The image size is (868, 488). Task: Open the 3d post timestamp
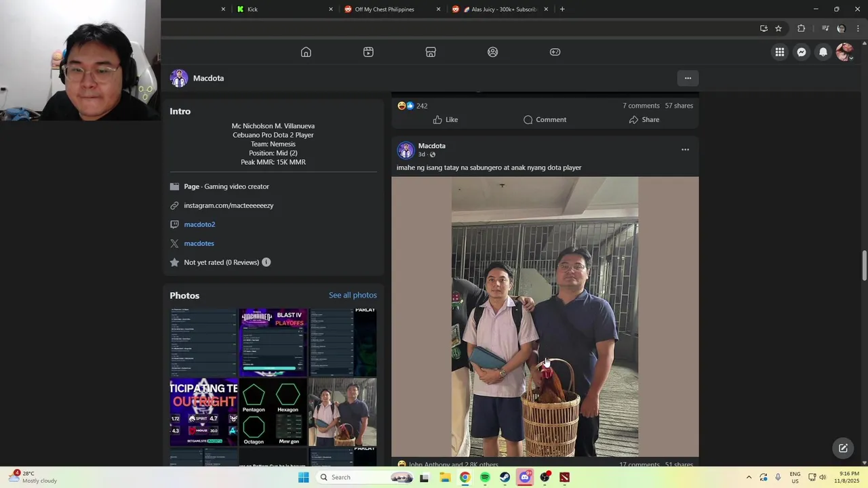pyautogui.click(x=421, y=155)
